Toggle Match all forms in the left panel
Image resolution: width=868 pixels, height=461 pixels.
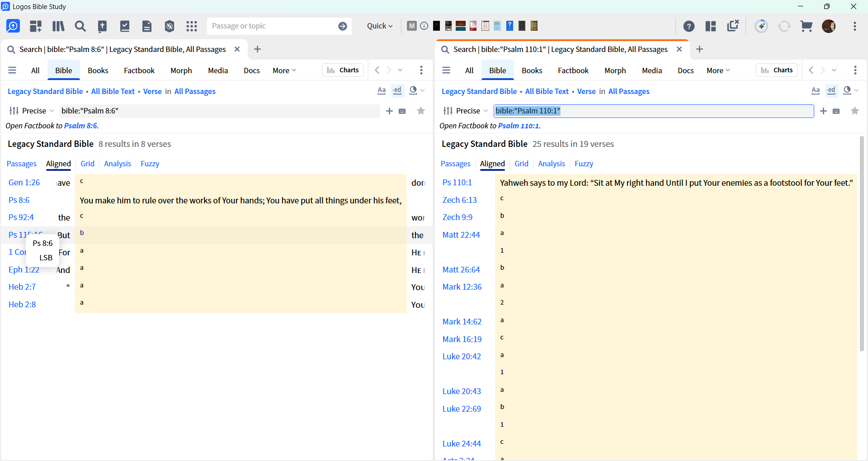pos(397,91)
